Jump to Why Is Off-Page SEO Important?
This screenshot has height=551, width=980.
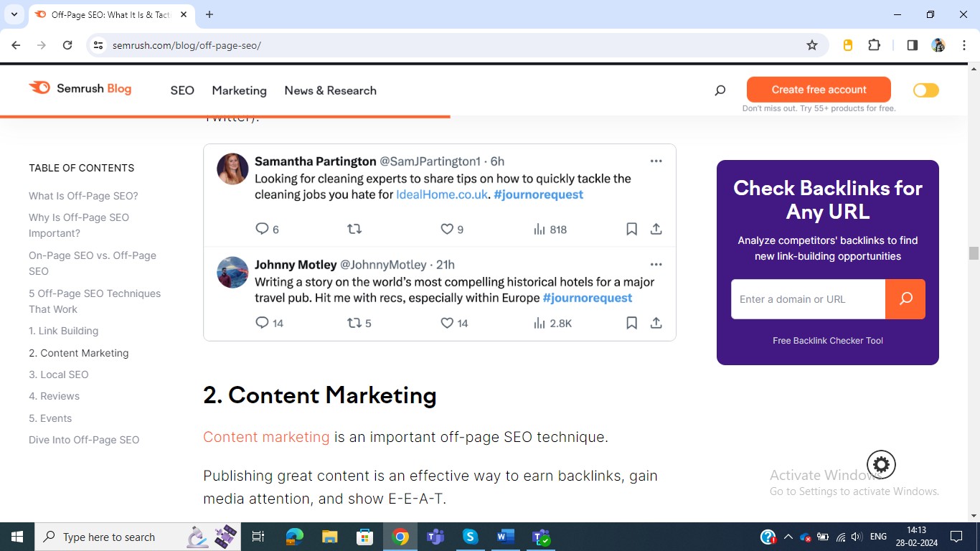click(79, 225)
